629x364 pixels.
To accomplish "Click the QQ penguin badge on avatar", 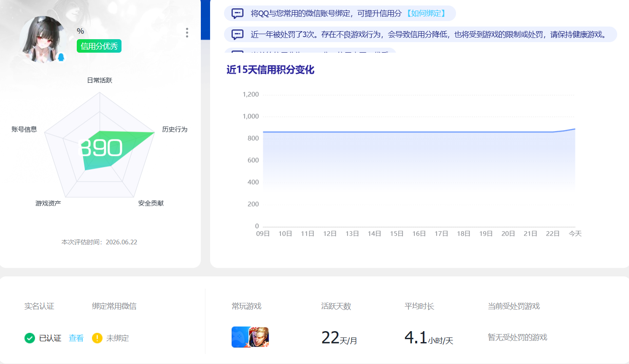I will [x=61, y=57].
